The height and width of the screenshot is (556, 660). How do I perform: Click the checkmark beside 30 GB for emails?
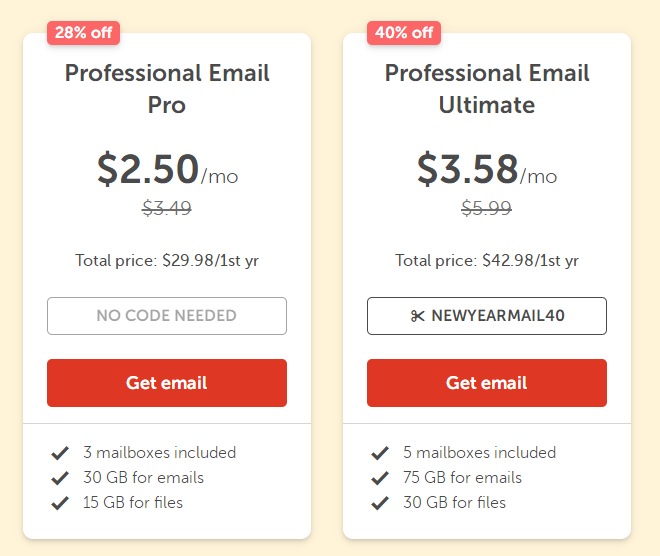60,478
